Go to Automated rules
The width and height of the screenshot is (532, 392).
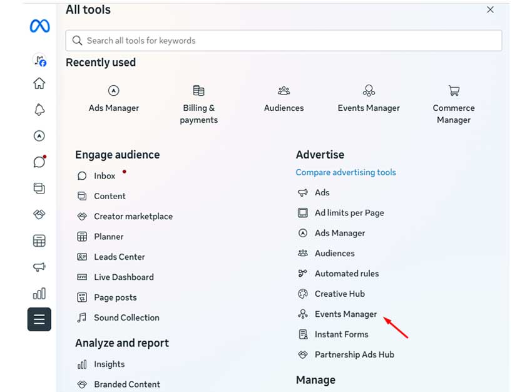[346, 274]
